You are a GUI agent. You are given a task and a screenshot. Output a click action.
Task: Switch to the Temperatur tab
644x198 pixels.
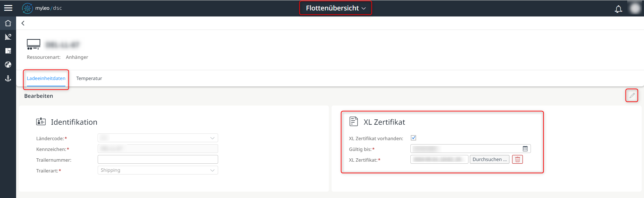point(89,78)
